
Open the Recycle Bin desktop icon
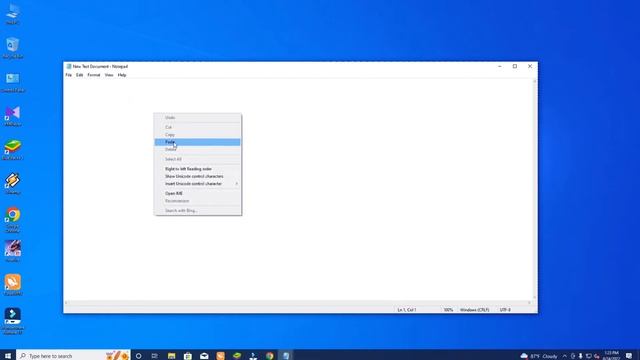coord(13,47)
